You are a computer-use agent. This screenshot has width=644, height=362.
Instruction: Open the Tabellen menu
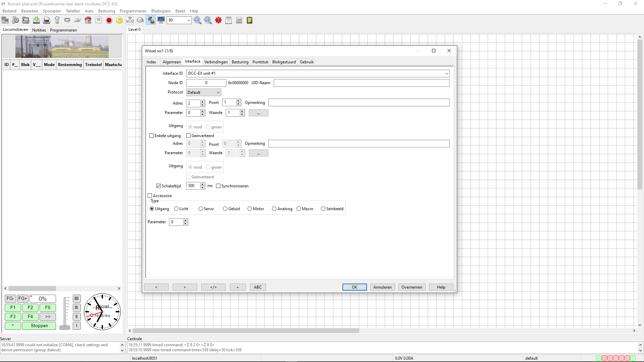(73, 11)
